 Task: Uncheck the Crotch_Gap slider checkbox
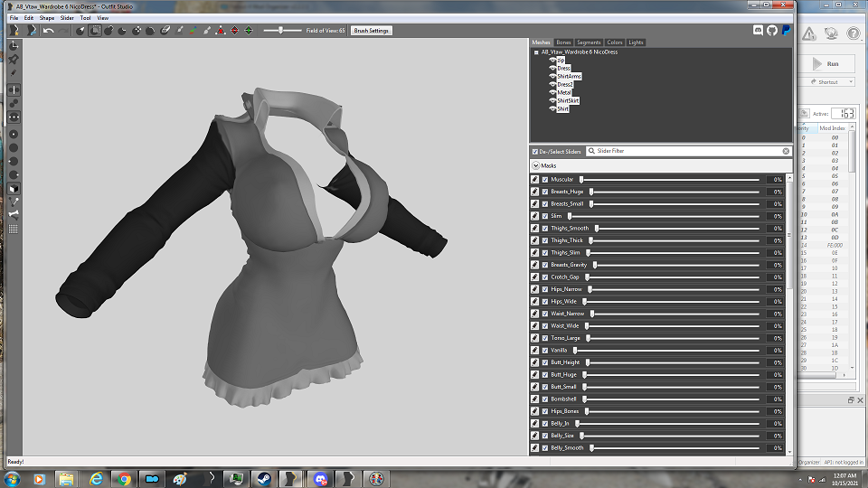click(544, 277)
